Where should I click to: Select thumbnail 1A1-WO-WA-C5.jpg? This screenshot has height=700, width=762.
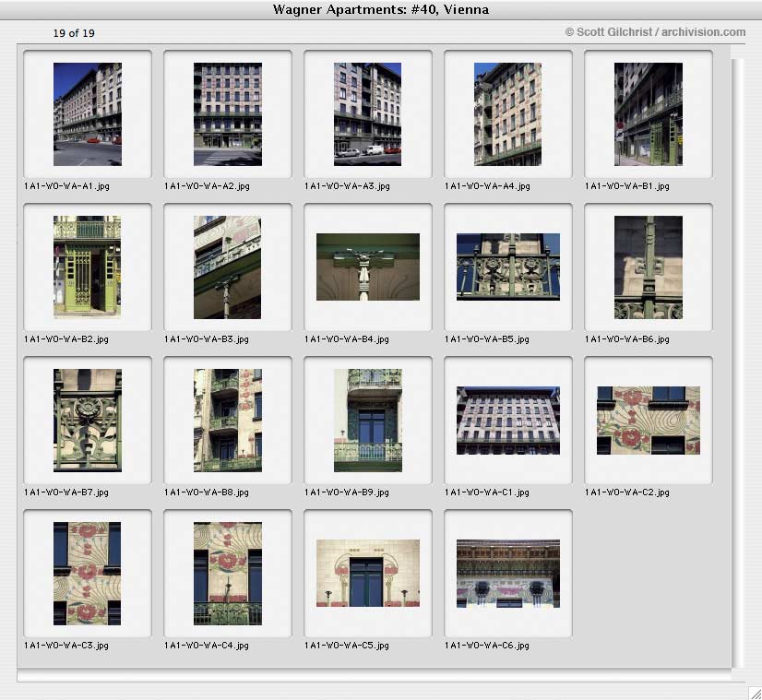[x=368, y=574]
